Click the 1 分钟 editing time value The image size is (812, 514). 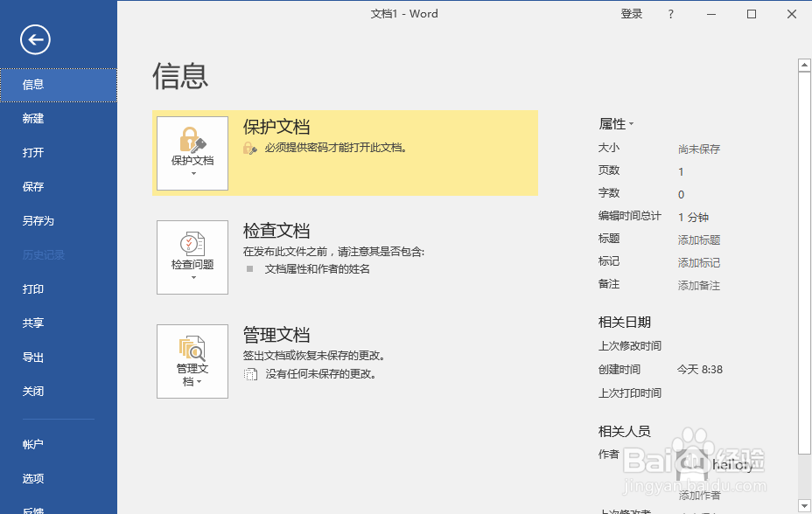pos(693,218)
